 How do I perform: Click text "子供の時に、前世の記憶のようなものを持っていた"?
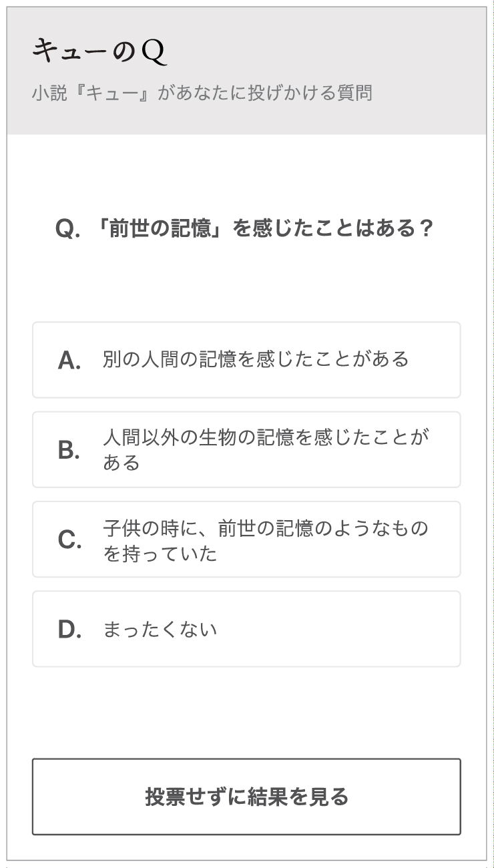pos(265,539)
